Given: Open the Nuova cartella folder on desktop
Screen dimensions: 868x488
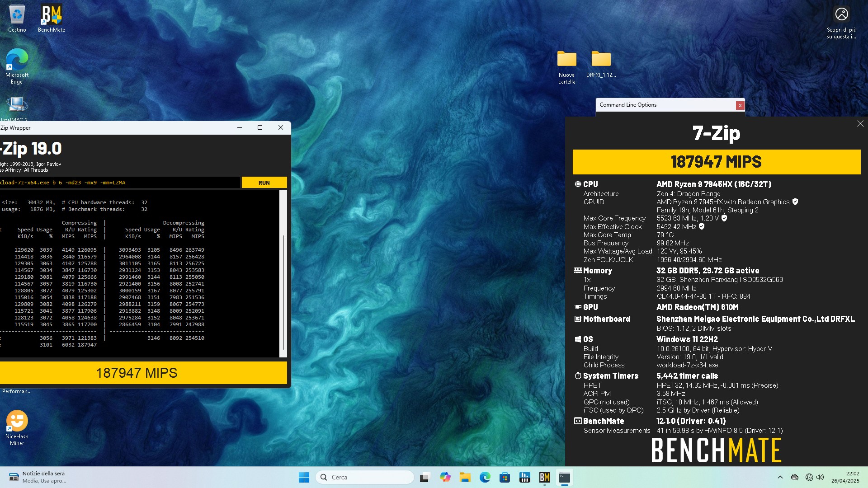Looking at the screenshot, I should coord(566,67).
